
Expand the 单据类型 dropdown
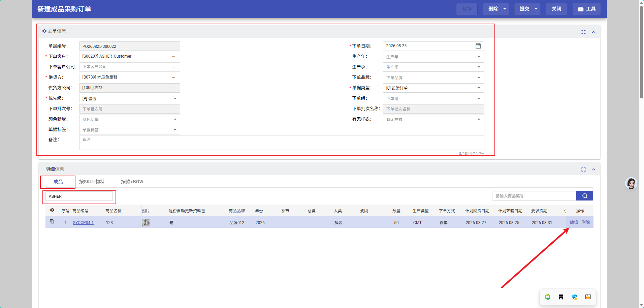(x=433, y=88)
